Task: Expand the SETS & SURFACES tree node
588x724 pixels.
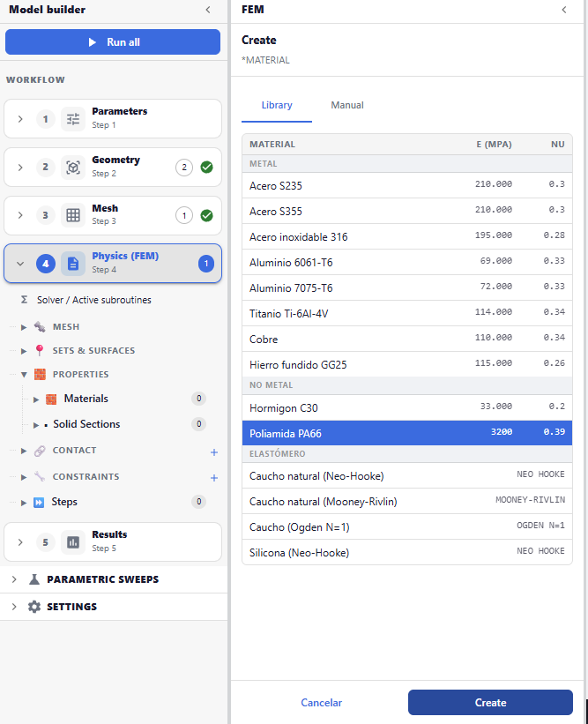Action: coord(24,351)
